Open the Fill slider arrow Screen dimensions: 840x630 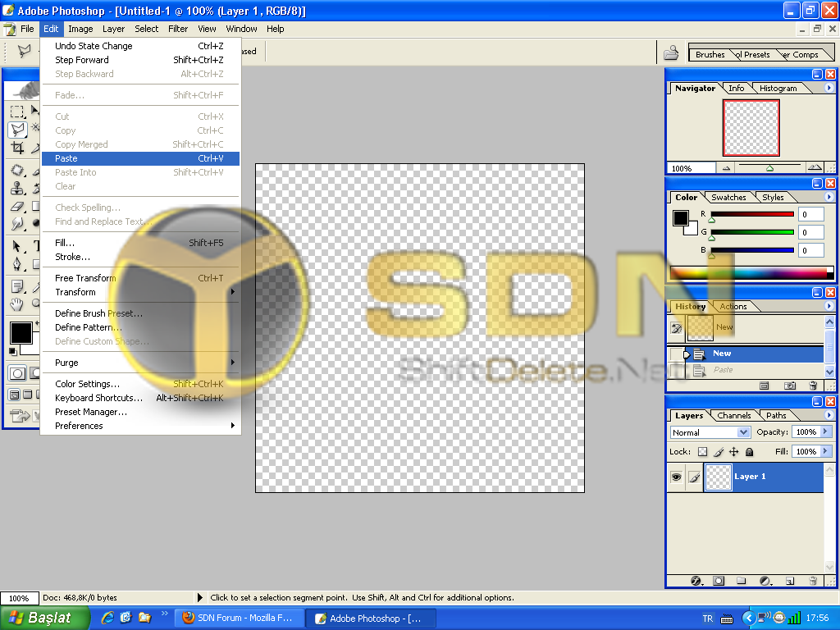825,452
